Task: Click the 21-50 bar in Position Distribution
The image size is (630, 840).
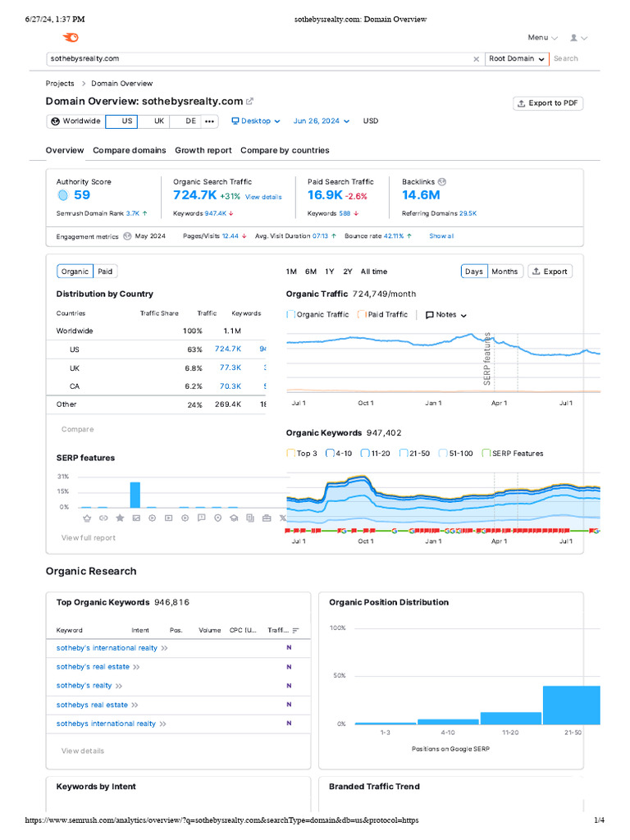Action: pos(571,705)
